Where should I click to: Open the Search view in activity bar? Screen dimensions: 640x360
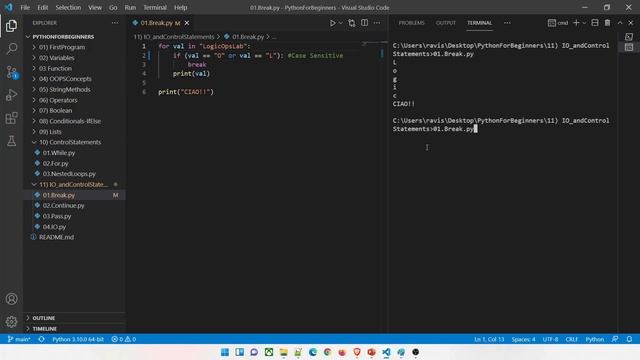[11, 49]
